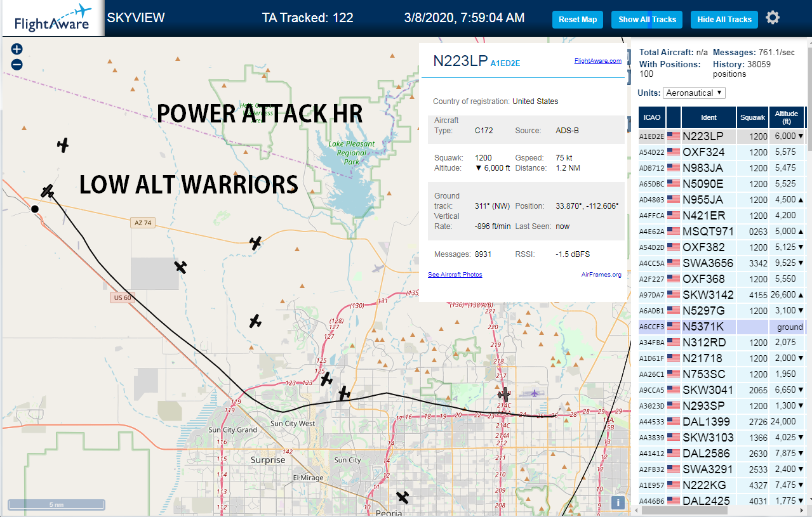812x517 pixels.
Task: Open the Units dropdown
Action: point(694,93)
